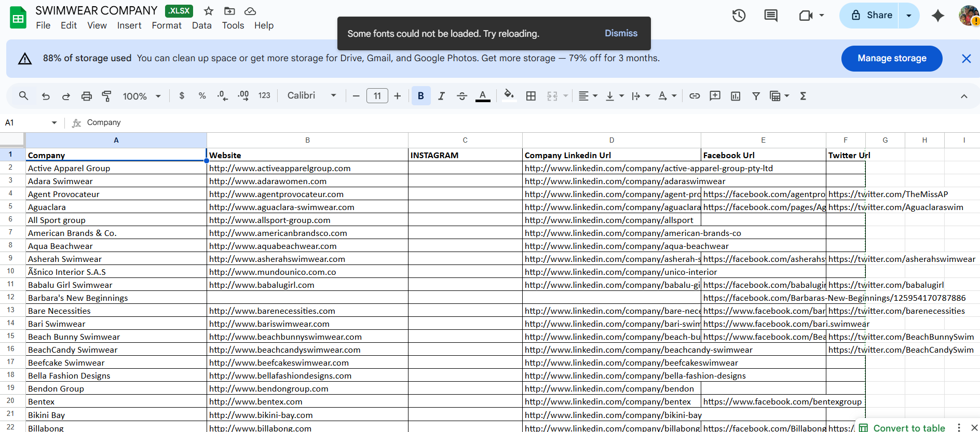Open the name box dropdown

(54, 122)
